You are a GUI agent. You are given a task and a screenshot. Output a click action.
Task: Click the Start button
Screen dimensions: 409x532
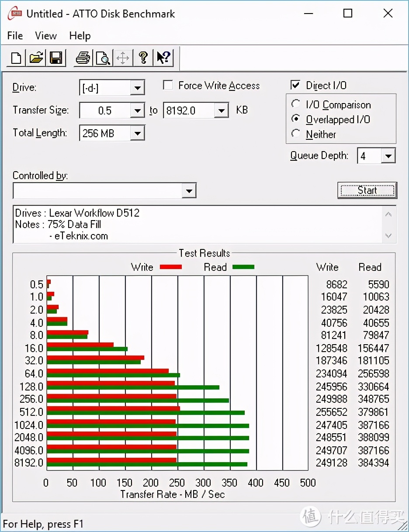point(367,190)
